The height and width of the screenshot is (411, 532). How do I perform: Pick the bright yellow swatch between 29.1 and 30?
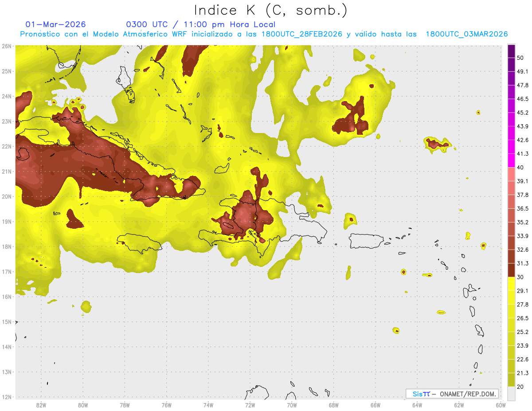511,284
